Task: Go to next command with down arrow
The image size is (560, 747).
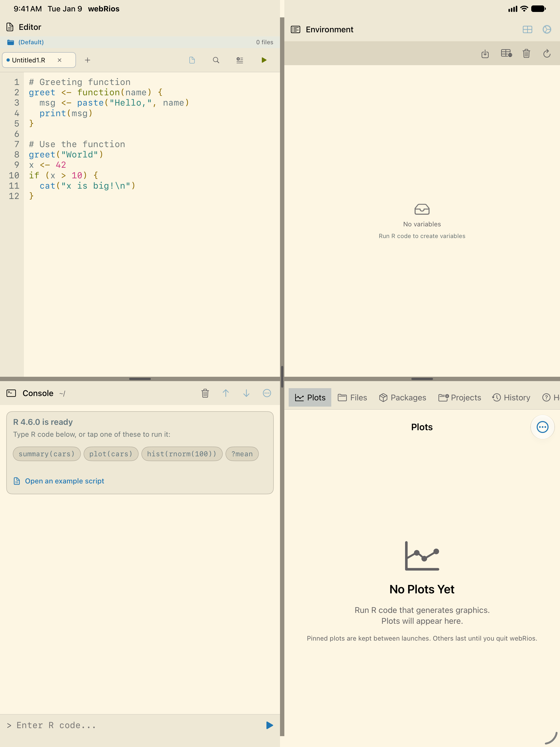Action: pos(246,393)
